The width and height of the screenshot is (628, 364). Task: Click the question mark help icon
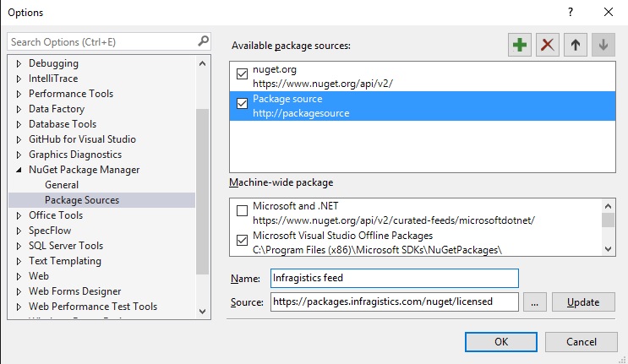point(571,13)
